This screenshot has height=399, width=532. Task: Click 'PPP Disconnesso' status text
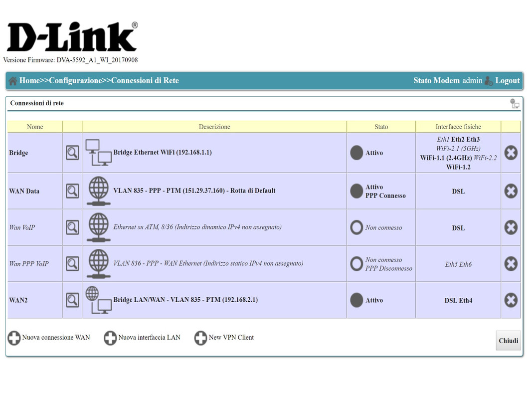tap(389, 268)
